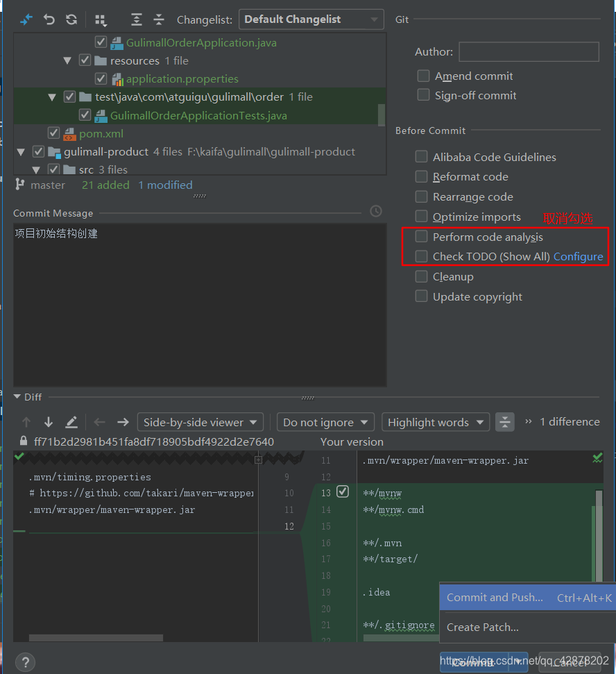Collapse the test\java\com\atguigu\gulimall\order node
Screen dimensions: 616x674
pos(52,97)
